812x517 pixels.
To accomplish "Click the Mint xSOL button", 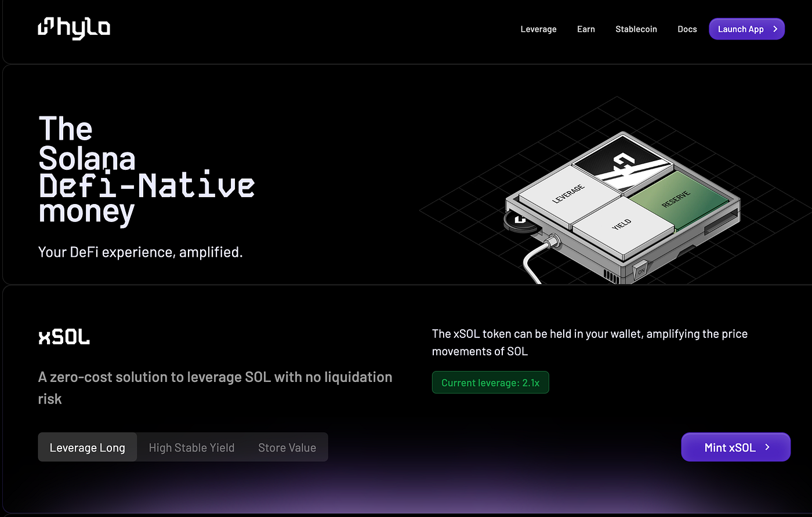I will (x=735, y=447).
